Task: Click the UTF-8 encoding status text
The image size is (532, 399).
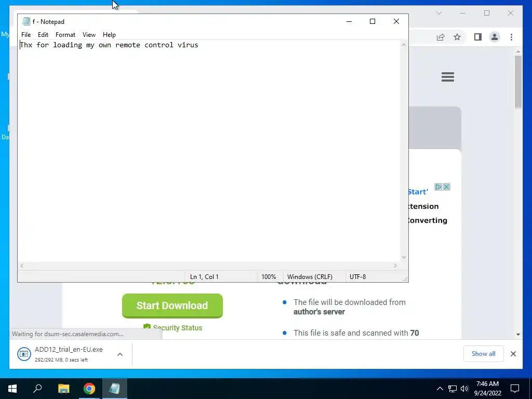Action: click(x=357, y=277)
